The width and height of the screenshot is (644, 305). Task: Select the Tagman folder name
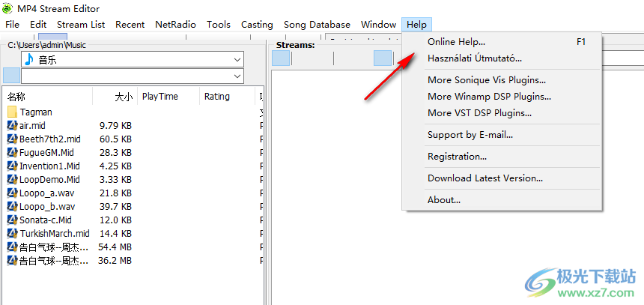coord(36,112)
